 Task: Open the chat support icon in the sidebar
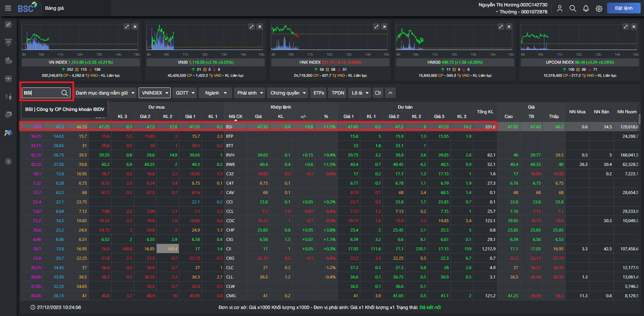pyautogui.click(x=8, y=115)
